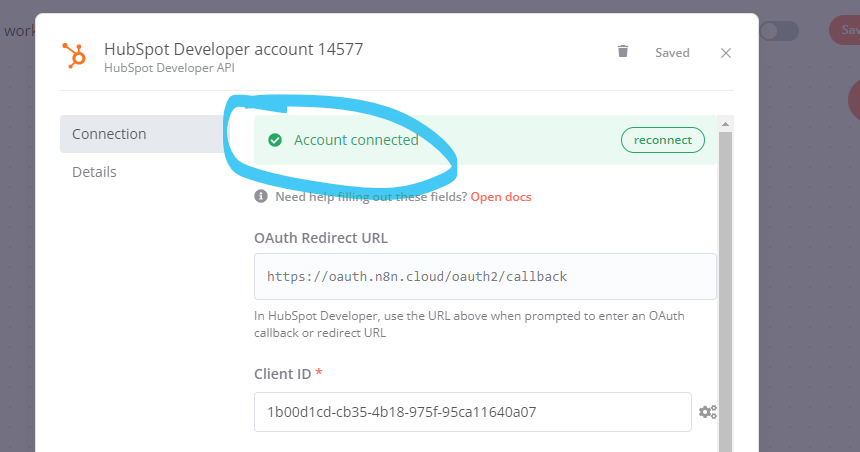Click the green connected checkmark icon
The height and width of the screenshot is (452, 860).
pos(274,140)
